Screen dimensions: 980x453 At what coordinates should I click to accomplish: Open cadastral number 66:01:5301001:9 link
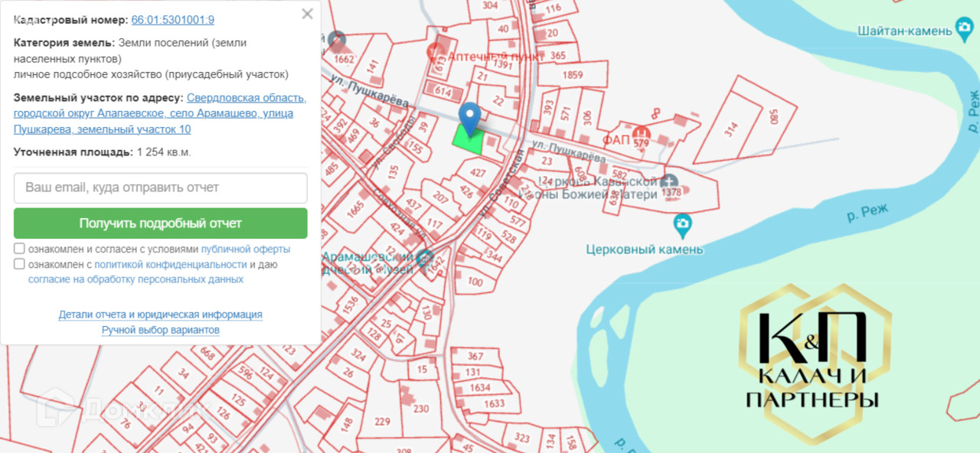coord(173,20)
